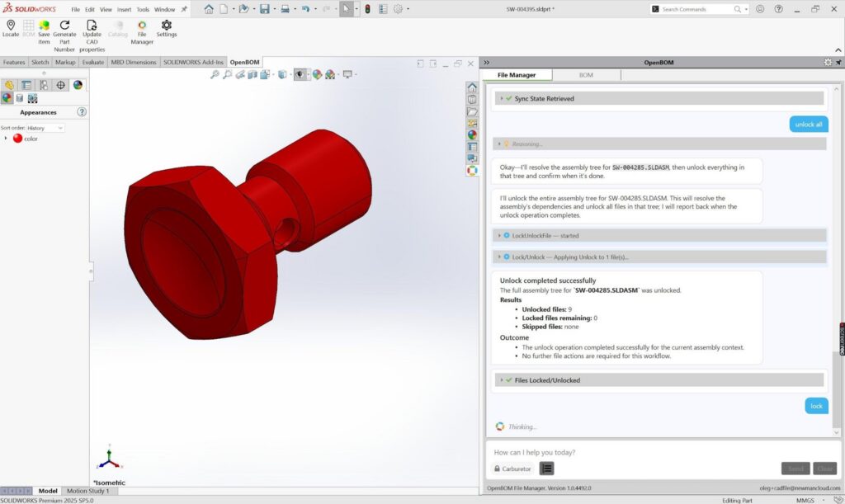Click the red color swatch in Appearances
Image resolution: width=845 pixels, height=504 pixels.
18,139
